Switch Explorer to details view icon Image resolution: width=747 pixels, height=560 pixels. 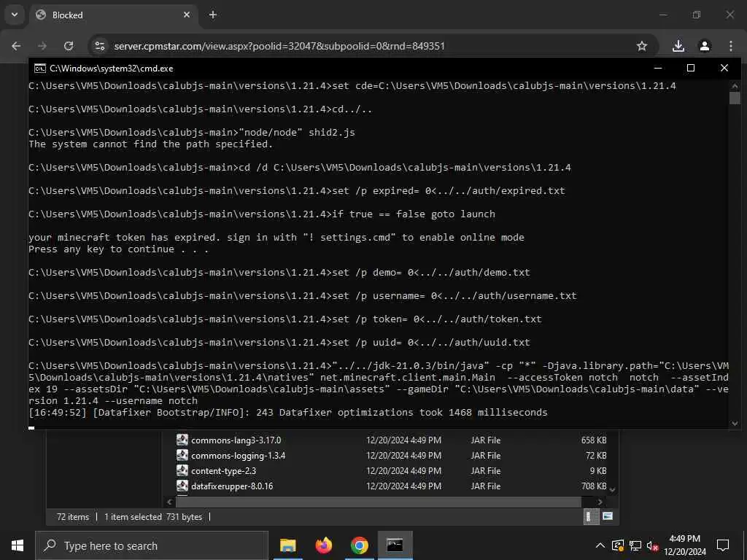pos(589,516)
